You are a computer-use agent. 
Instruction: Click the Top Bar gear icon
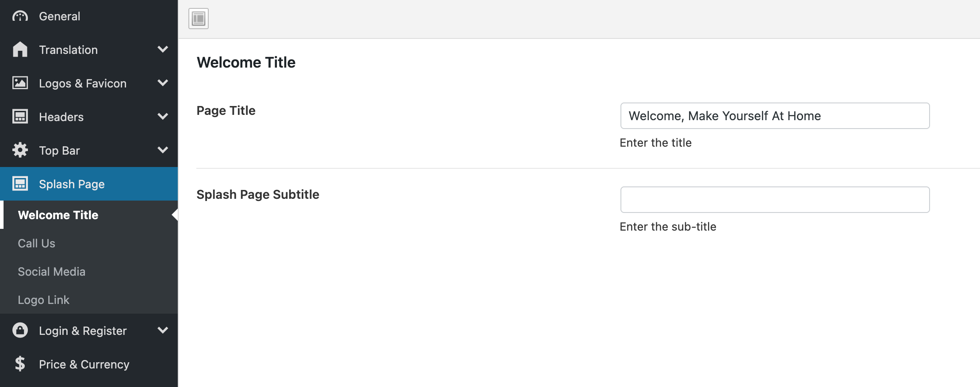tap(20, 150)
